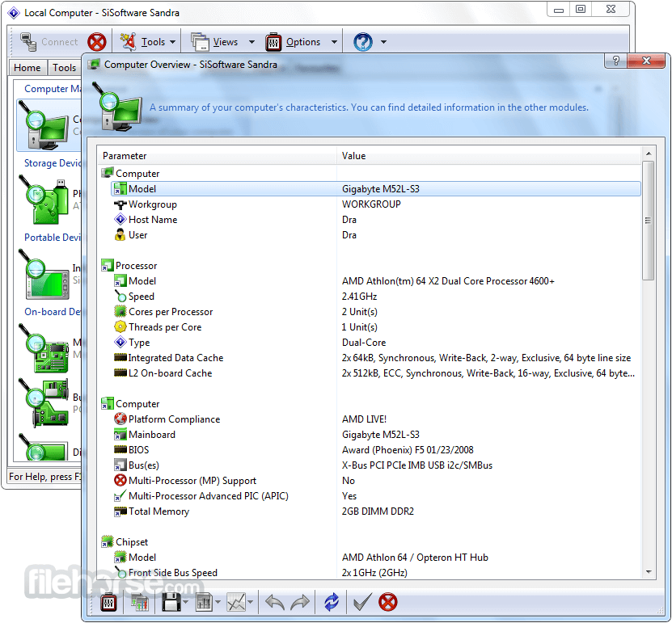Open the Tools toolbar icon
This screenshot has width=672, height=623.
click(128, 41)
